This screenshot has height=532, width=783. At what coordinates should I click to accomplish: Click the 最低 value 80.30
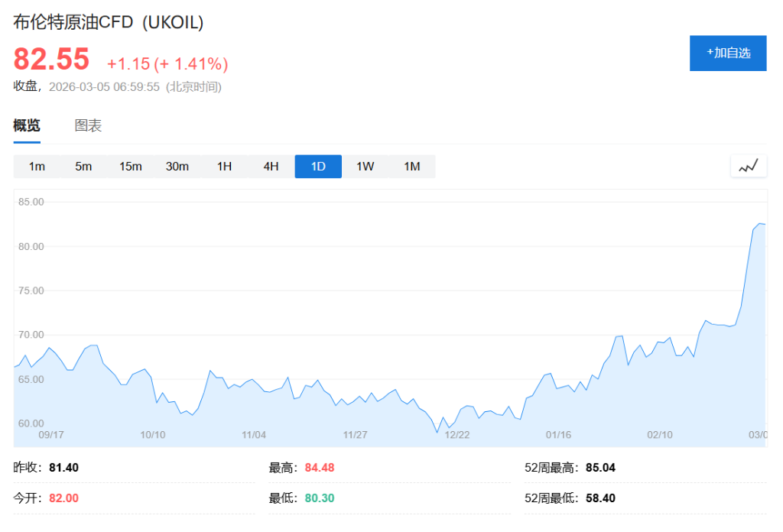(317, 498)
